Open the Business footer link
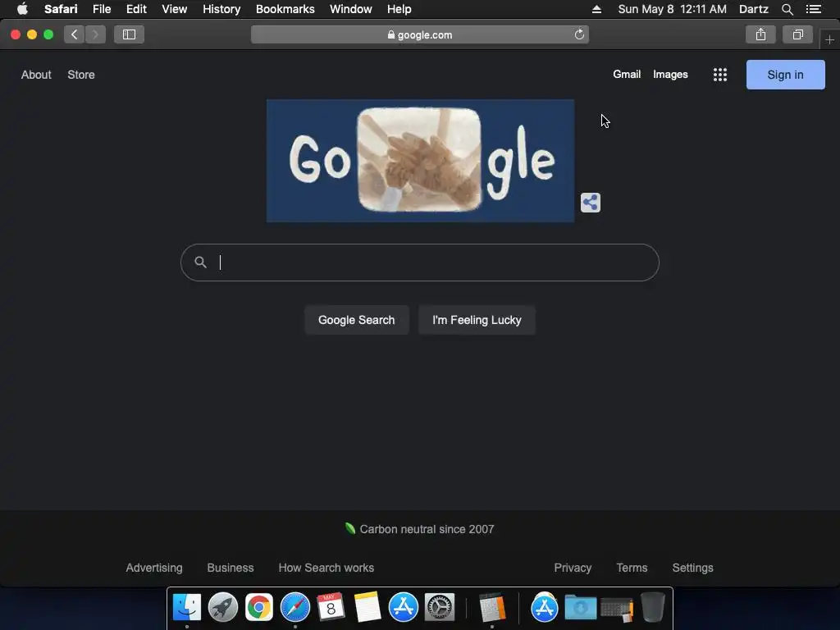Viewport: 840px width, 630px height. [x=231, y=568]
